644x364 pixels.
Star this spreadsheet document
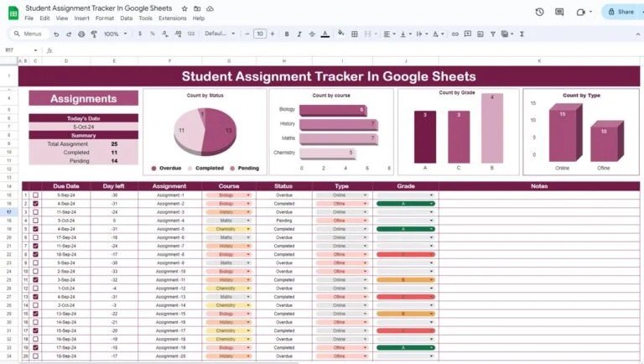coord(184,8)
